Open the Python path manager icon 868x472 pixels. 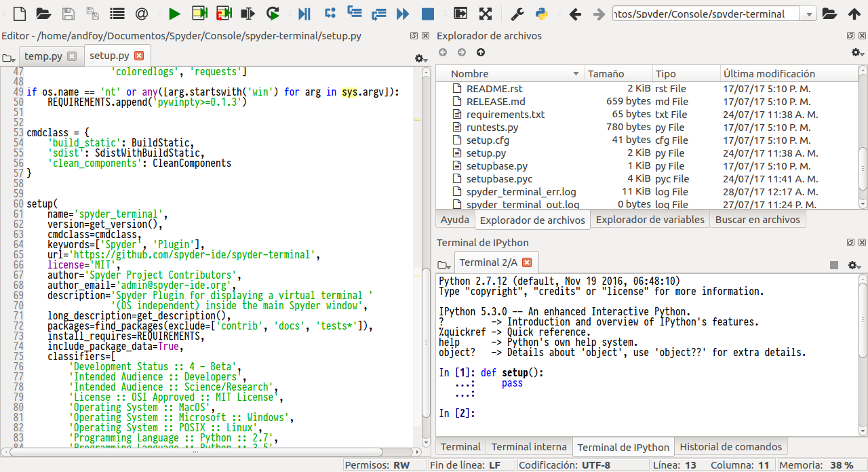541,13
